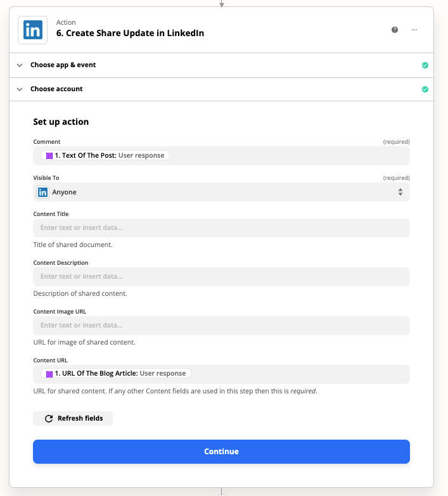Click the Continue button
The width and height of the screenshot is (448, 496).
click(221, 452)
